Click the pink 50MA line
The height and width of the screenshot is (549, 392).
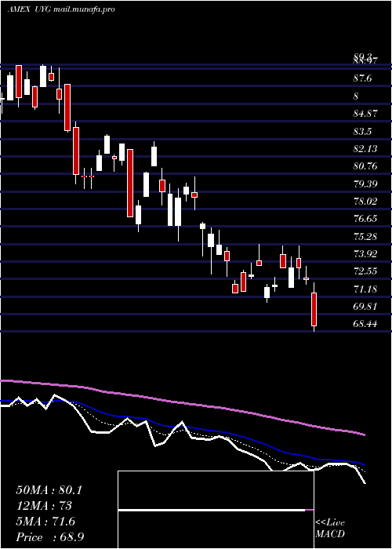[x=182, y=403]
